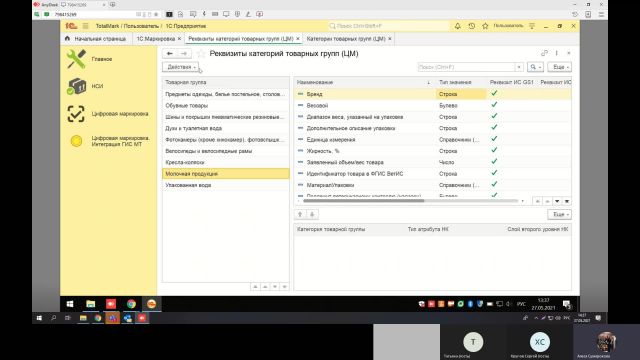Open File Explorer in the remote taskbar
Screen dimensions: 640x360
tap(91, 304)
